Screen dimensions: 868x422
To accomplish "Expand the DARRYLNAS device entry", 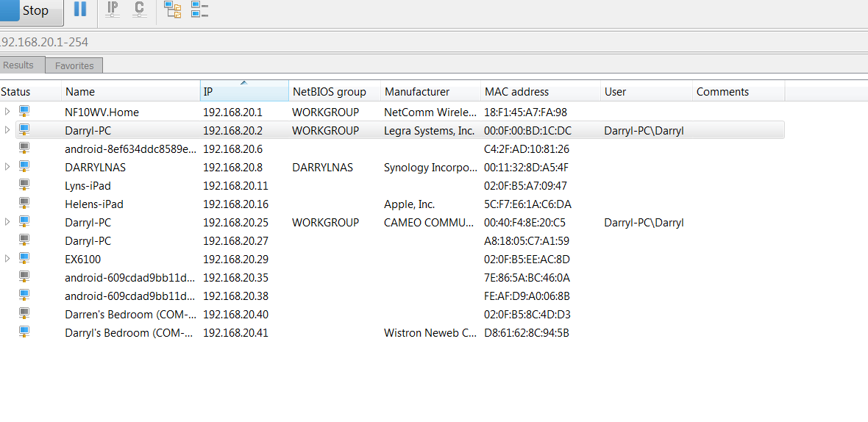I will pos(7,167).
